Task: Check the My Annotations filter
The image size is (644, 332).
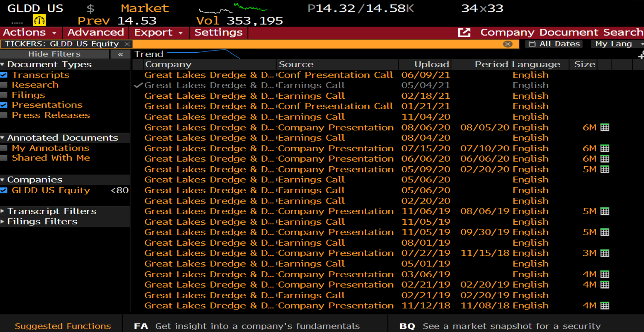Action: tap(4, 148)
